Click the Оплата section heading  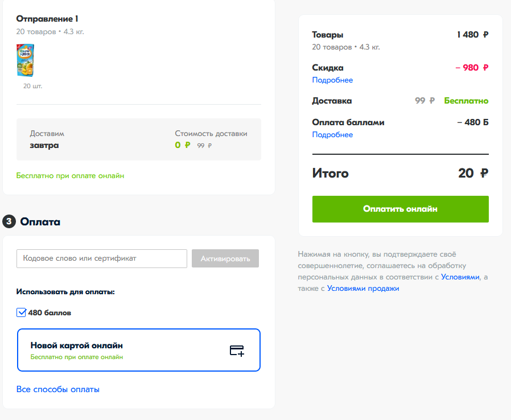click(40, 221)
